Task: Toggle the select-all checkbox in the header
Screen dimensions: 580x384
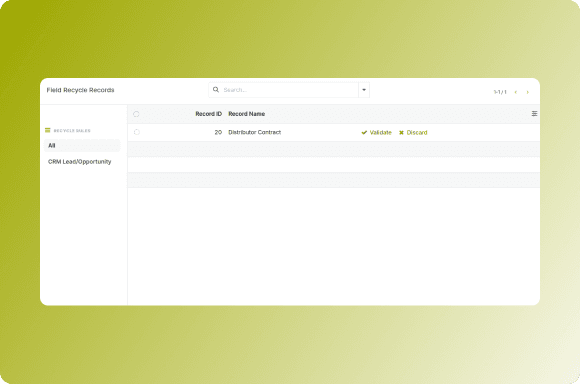Action: click(x=136, y=114)
